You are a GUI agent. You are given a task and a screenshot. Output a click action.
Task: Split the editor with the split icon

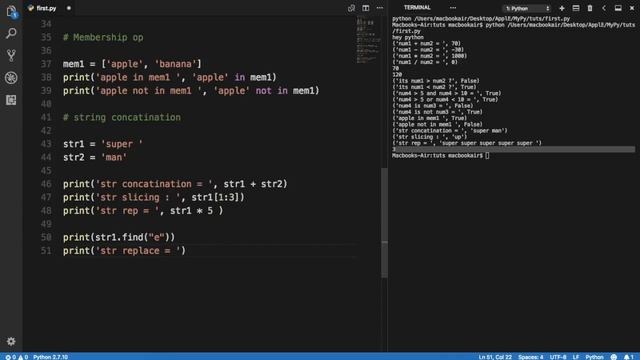point(366,8)
